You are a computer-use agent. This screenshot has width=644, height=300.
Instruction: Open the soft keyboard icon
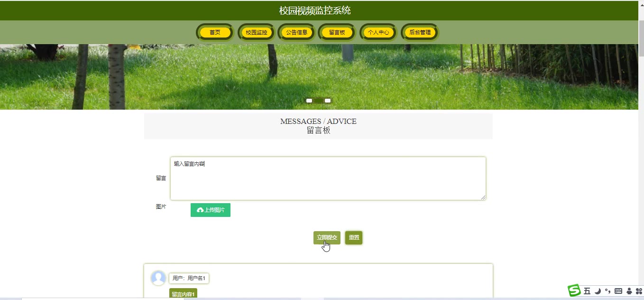click(x=618, y=291)
